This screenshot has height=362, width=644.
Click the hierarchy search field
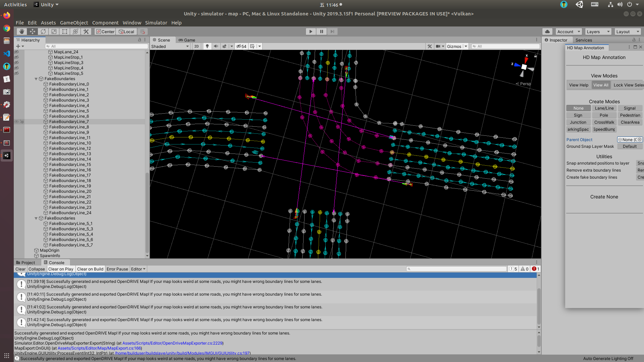click(97, 46)
